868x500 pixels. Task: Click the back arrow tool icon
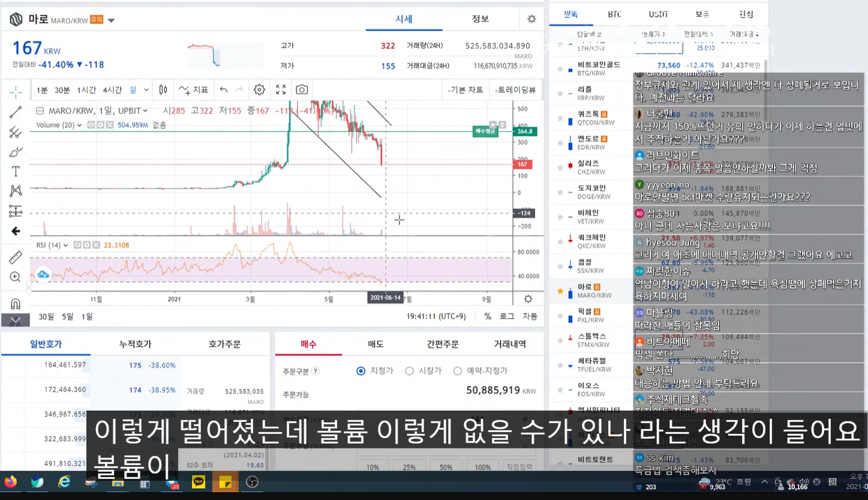(16, 231)
